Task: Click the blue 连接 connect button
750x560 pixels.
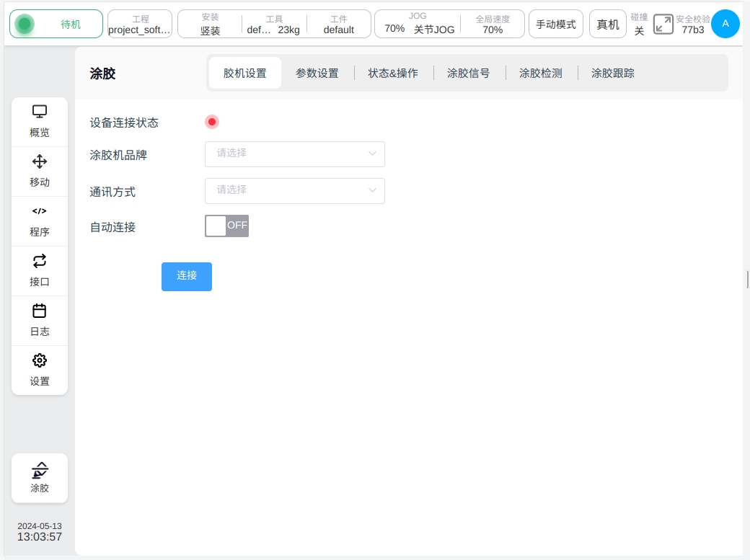Action: 187,276
